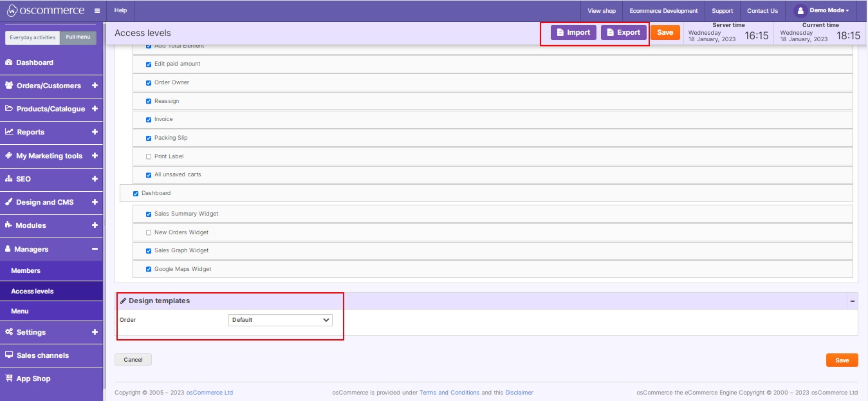
Task: Toggle the hamburger menu icon
Action: coord(97,11)
